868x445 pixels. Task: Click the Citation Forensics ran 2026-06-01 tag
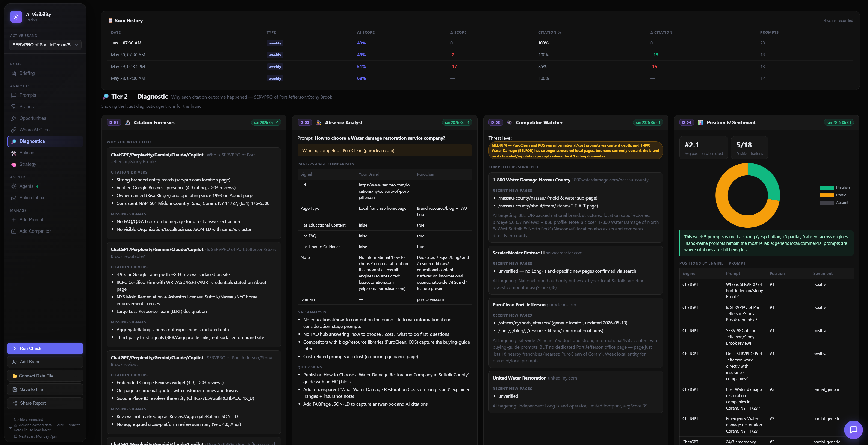266,123
